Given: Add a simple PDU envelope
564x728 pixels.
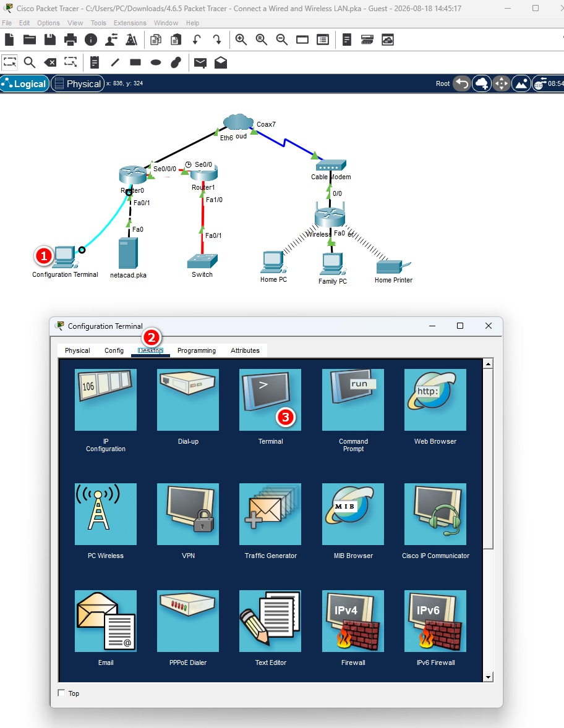Looking at the screenshot, I should 200,62.
